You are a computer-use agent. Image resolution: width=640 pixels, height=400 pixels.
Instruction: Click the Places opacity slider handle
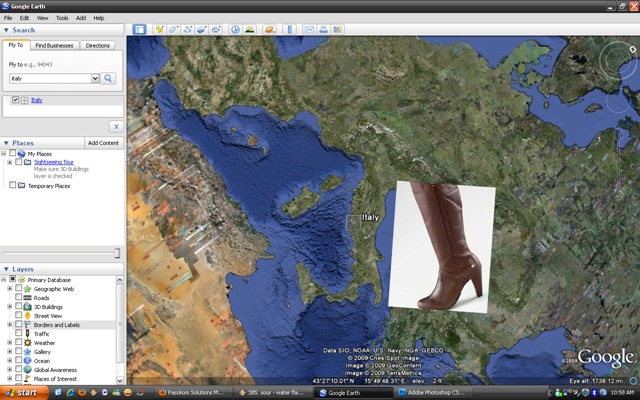tap(117, 253)
